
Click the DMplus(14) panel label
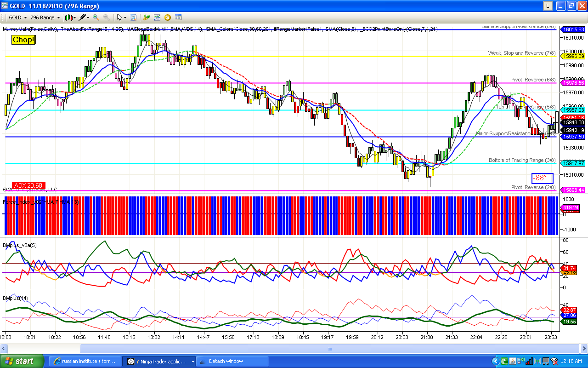point(16,298)
